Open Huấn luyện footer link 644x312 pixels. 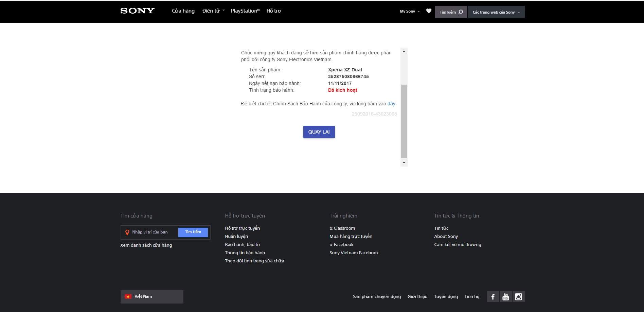(236, 236)
